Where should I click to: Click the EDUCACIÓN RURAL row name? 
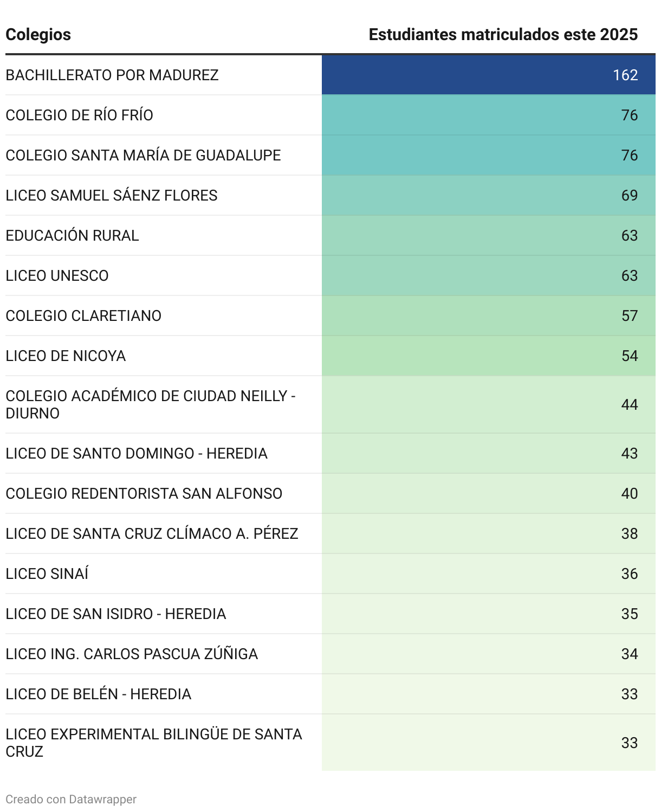73,235
